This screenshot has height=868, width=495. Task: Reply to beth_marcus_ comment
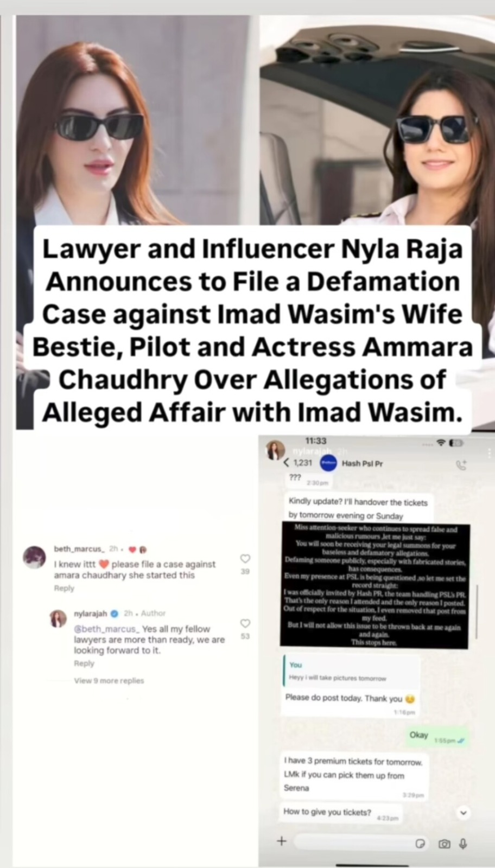(x=64, y=588)
